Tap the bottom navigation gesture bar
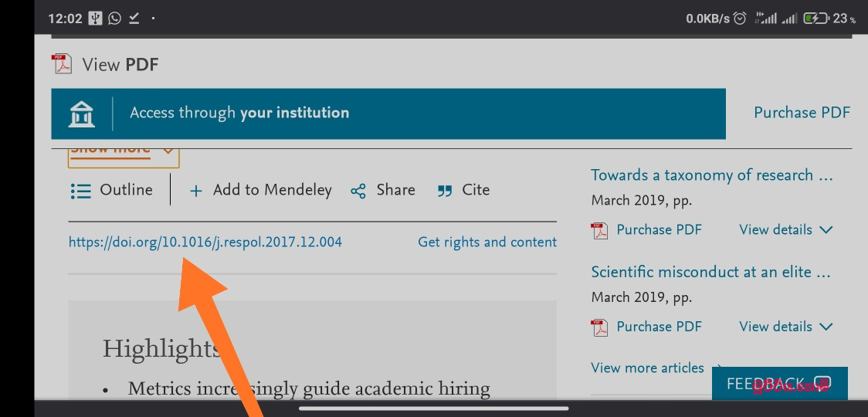The image size is (868, 417). coord(433,409)
